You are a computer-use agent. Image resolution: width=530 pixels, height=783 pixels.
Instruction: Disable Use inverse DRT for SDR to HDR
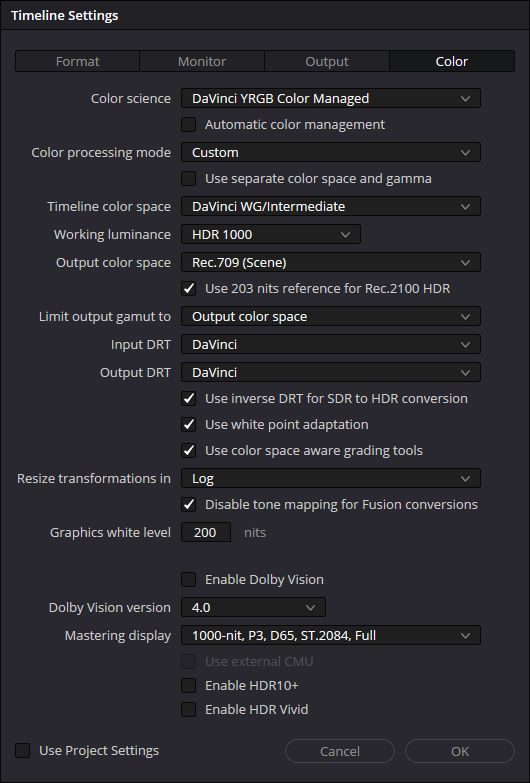(188, 398)
